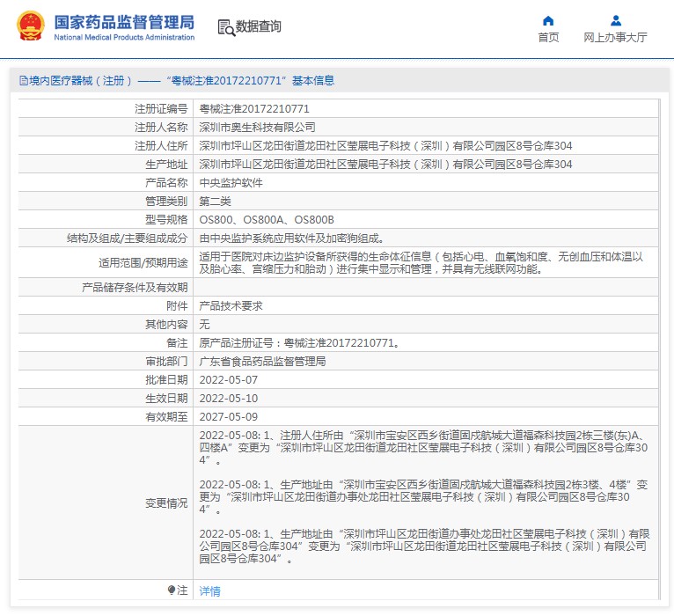The image size is (674, 616).
Task: Open the 详情 link in the note row
Action: pyautogui.click(x=209, y=590)
